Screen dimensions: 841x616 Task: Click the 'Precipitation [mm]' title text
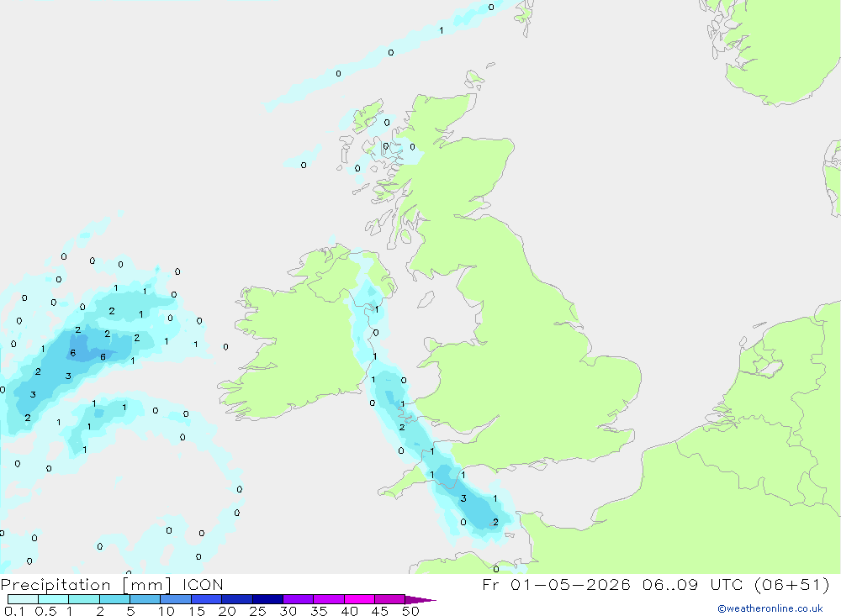tap(86, 585)
